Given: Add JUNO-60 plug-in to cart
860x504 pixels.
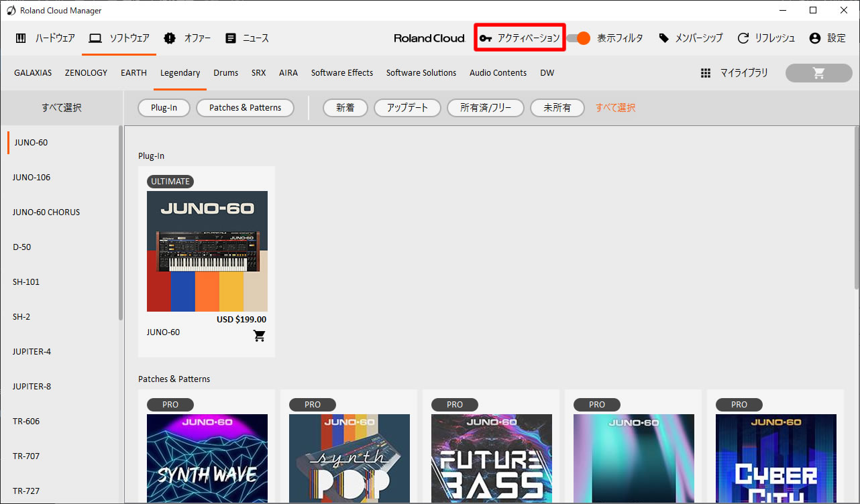Looking at the screenshot, I should coord(260,336).
